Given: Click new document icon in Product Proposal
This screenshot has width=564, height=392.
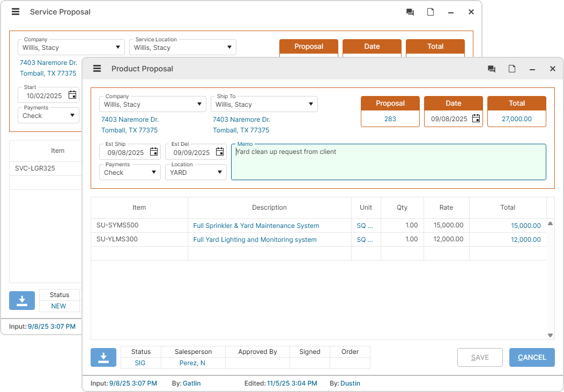Looking at the screenshot, I should pyautogui.click(x=512, y=69).
